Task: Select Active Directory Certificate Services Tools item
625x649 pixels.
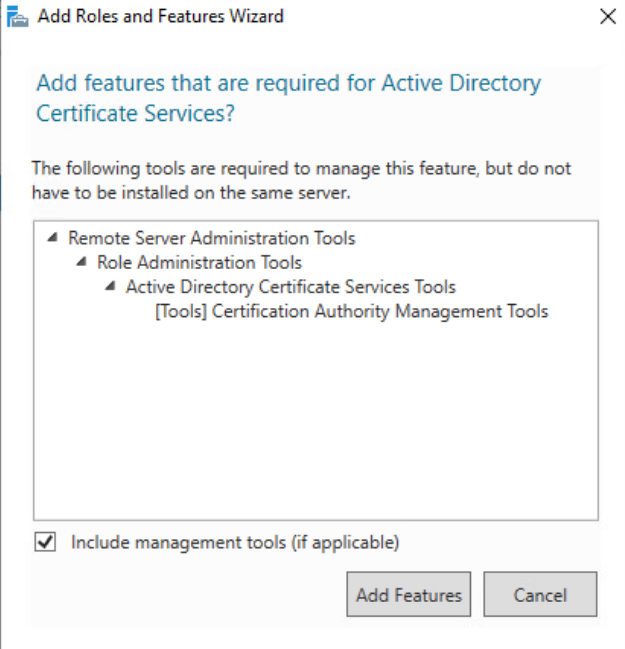Action: coord(290,287)
